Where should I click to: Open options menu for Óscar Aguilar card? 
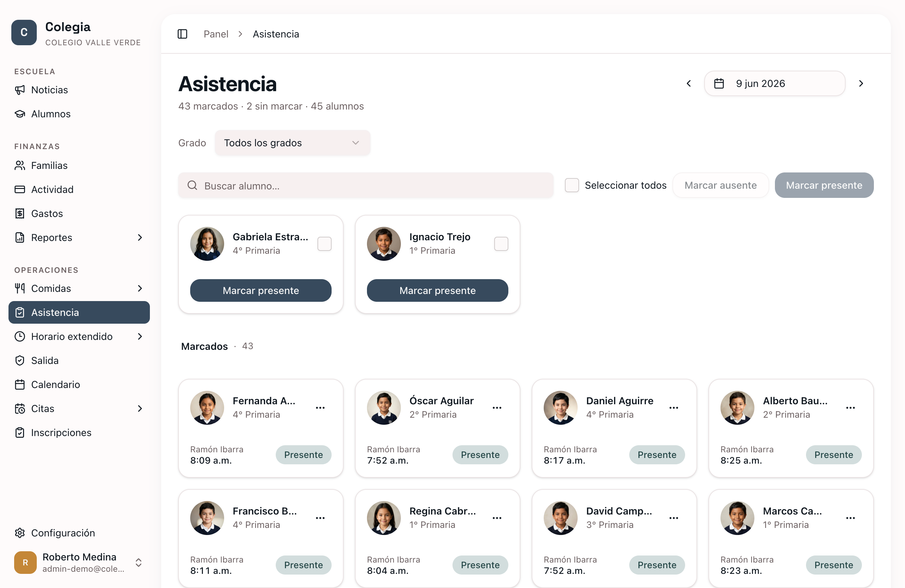497,408
